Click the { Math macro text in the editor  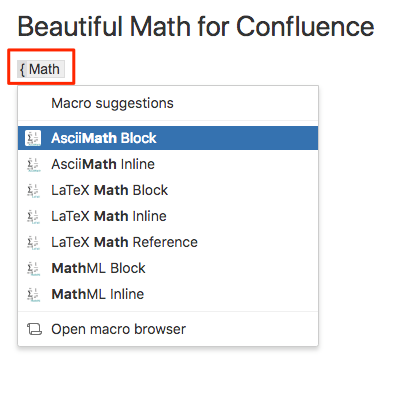(x=41, y=69)
